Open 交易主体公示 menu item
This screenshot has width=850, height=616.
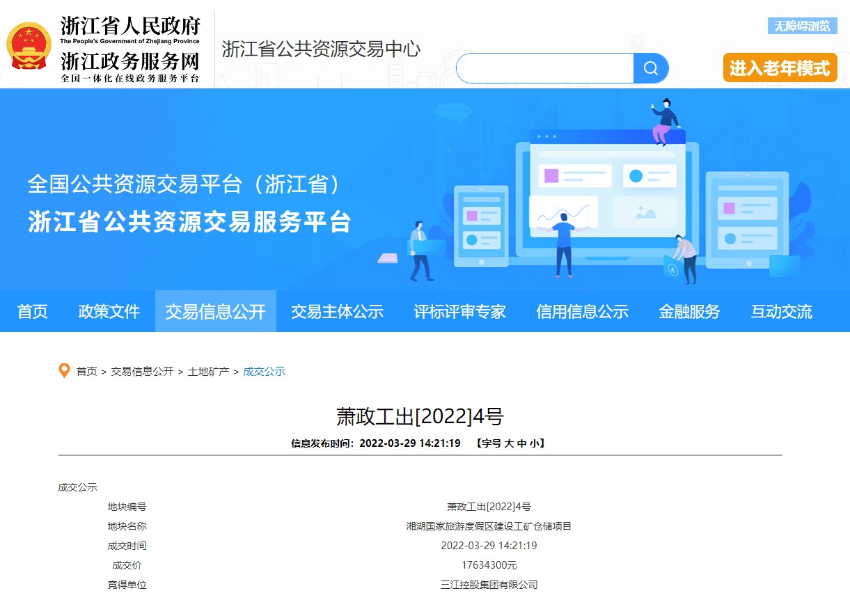coord(337,312)
